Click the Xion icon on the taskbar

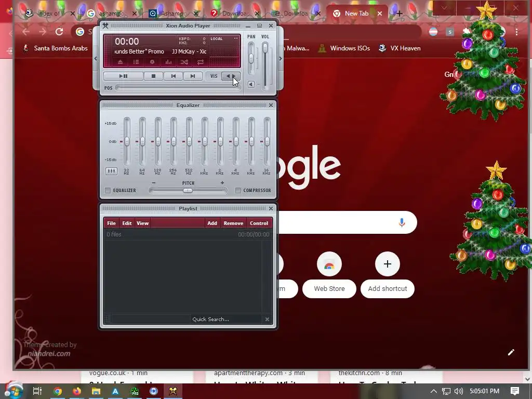click(173, 391)
